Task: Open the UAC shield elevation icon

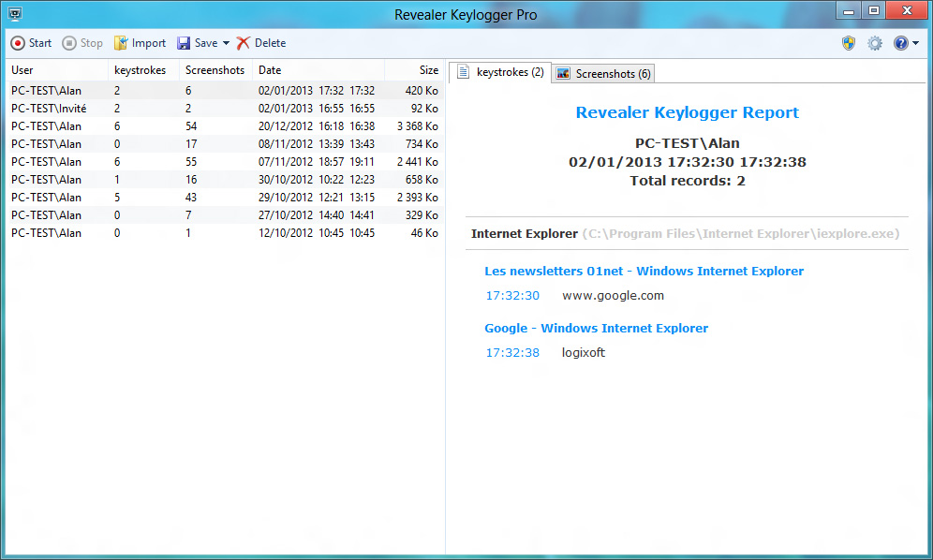Action: (848, 43)
